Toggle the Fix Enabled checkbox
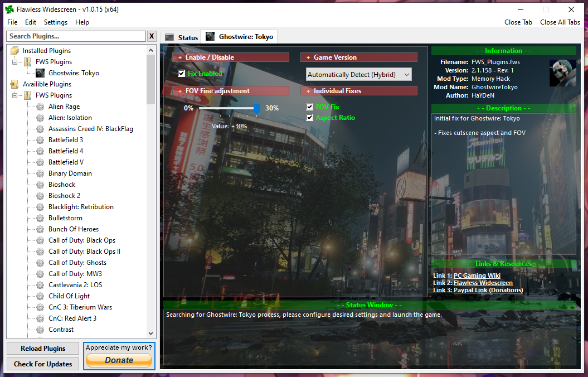Viewport: 588px width, 377px height. pyautogui.click(x=182, y=74)
